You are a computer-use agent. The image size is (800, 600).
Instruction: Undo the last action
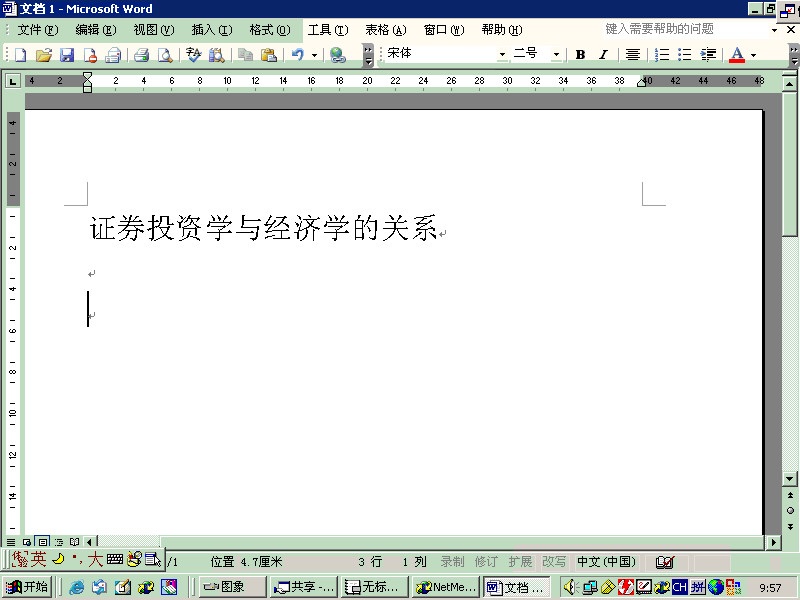click(297, 55)
